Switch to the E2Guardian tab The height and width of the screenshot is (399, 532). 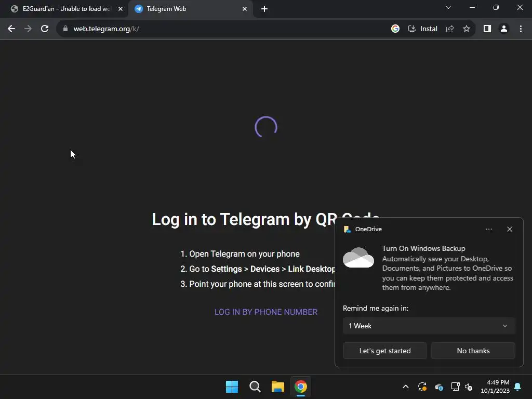tap(64, 9)
